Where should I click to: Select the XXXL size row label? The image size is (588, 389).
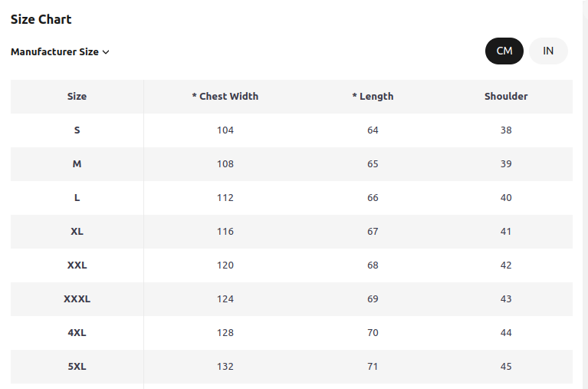[77, 299]
